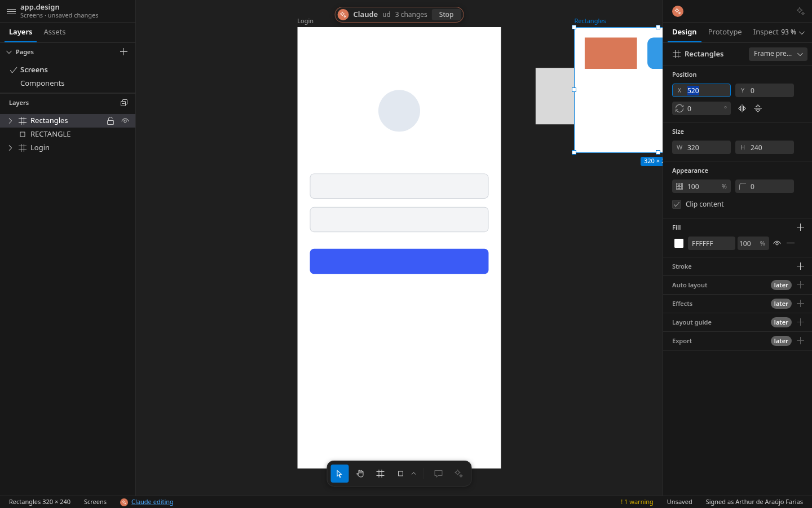The width and height of the screenshot is (812, 508).
Task: Click the AI sparkle tool in the bottom toolbar
Action: click(x=458, y=474)
